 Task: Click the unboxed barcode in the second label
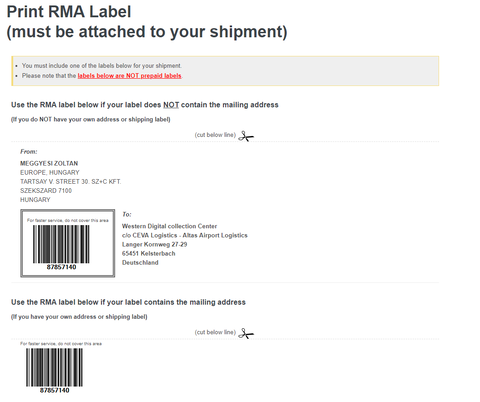click(x=54, y=367)
